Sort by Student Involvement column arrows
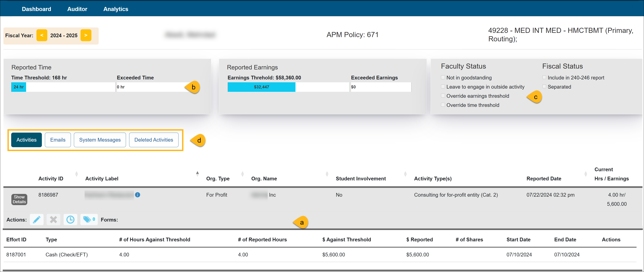644x272 pixels. pos(405,174)
